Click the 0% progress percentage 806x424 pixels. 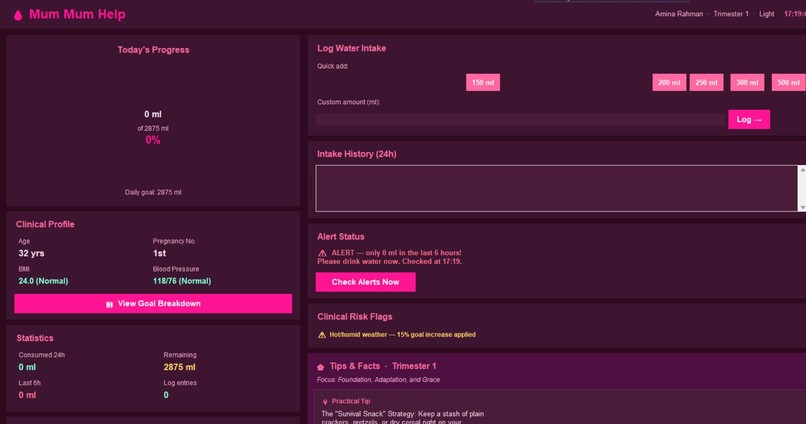pyautogui.click(x=153, y=140)
